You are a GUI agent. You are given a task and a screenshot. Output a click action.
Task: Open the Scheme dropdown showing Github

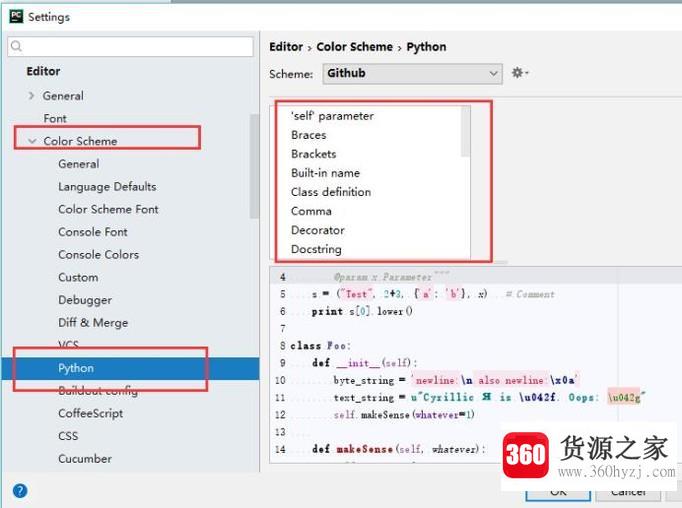click(x=412, y=73)
